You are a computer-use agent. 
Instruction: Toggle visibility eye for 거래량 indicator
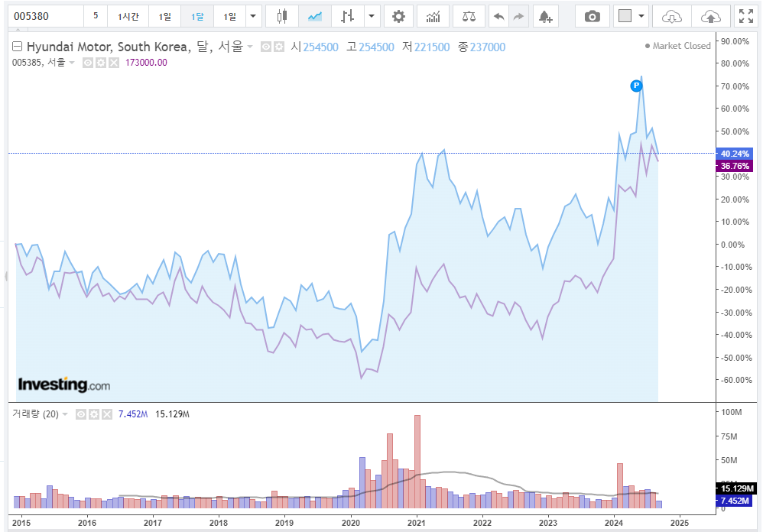click(x=81, y=414)
